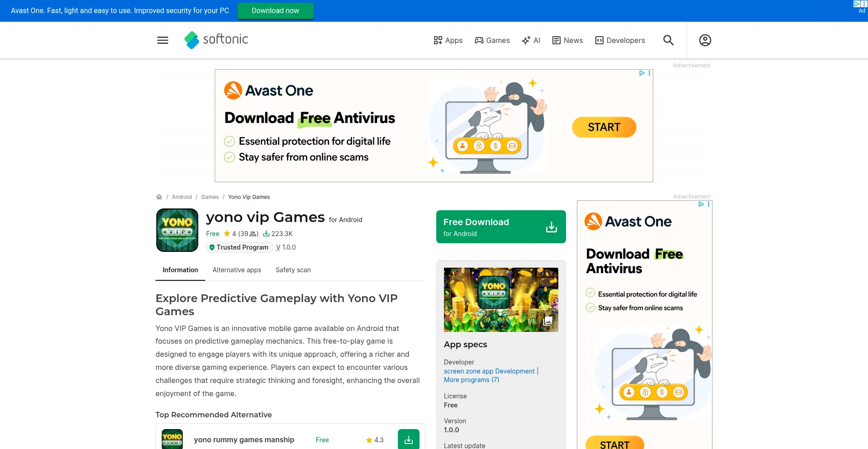The width and height of the screenshot is (868, 449).
Task: Open the Android breadcrumb link
Action: click(182, 197)
